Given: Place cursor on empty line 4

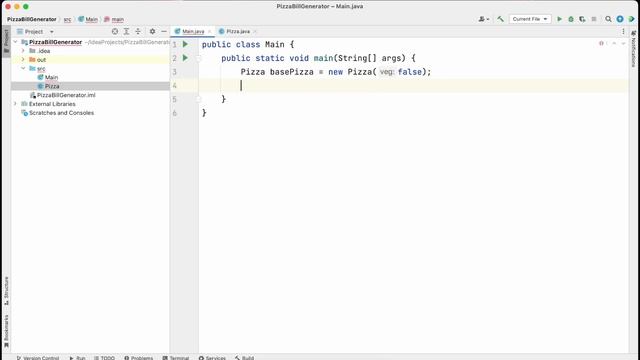Looking at the screenshot, I should (413, 85).
